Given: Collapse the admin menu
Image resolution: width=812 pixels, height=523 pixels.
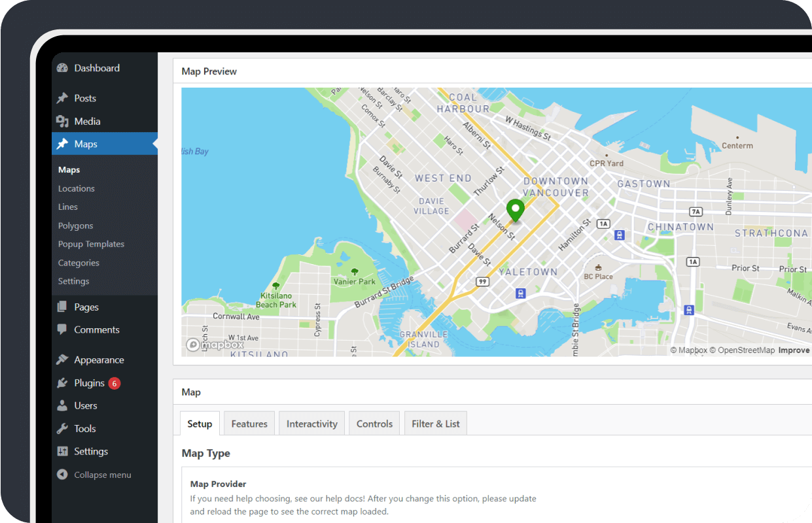Looking at the screenshot, I should click(x=62, y=475).
